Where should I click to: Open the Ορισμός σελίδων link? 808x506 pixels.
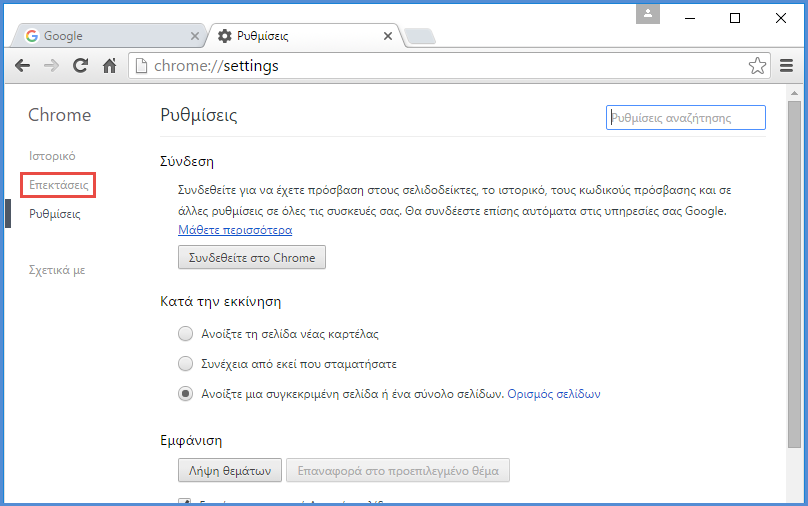(x=554, y=394)
